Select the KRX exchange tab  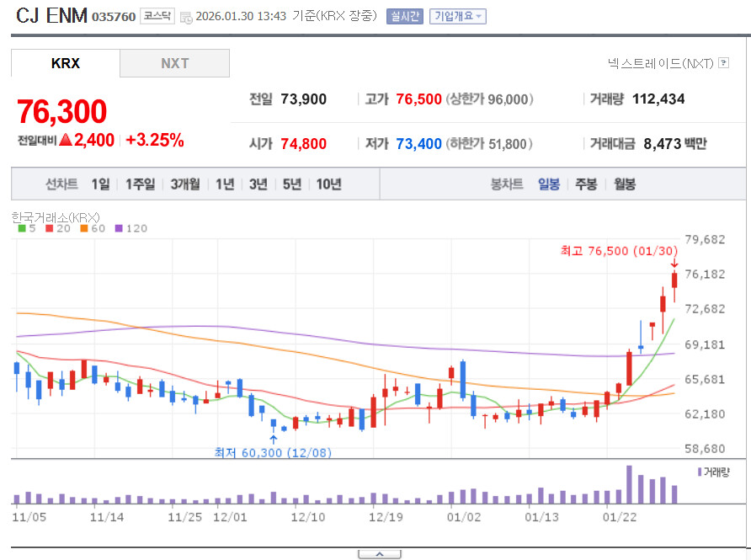tap(66, 63)
